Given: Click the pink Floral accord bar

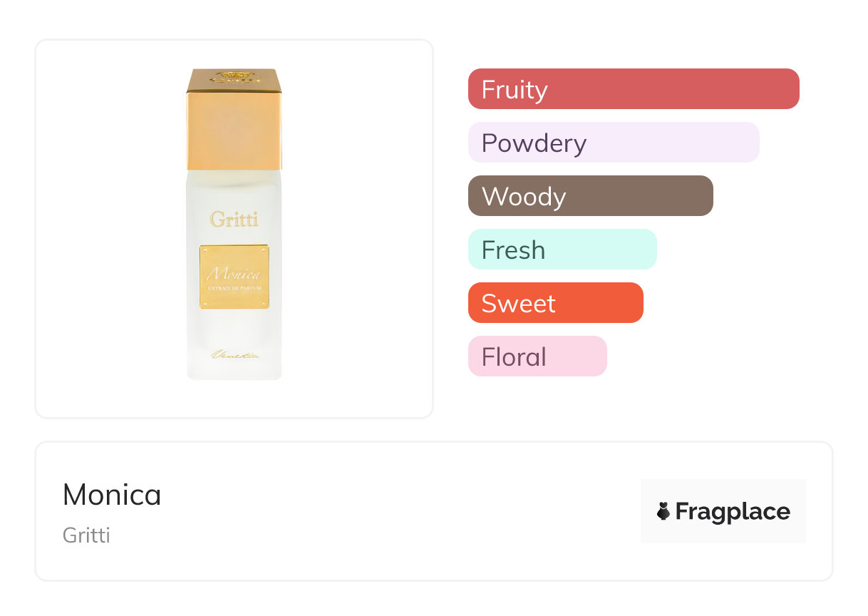Looking at the screenshot, I should [x=537, y=356].
